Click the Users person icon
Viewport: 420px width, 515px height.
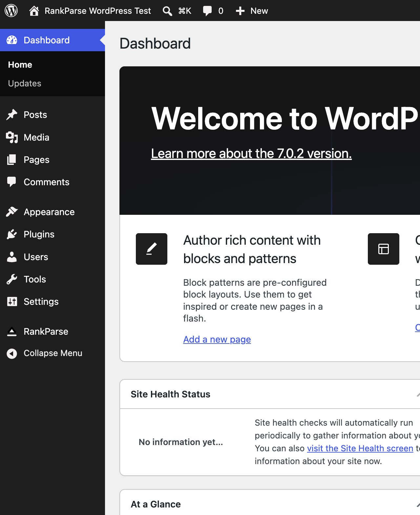pos(12,257)
